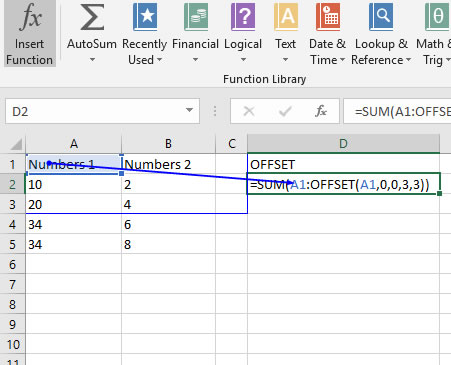Click into the formula bar text
The height and width of the screenshot is (365, 451).
(x=397, y=111)
